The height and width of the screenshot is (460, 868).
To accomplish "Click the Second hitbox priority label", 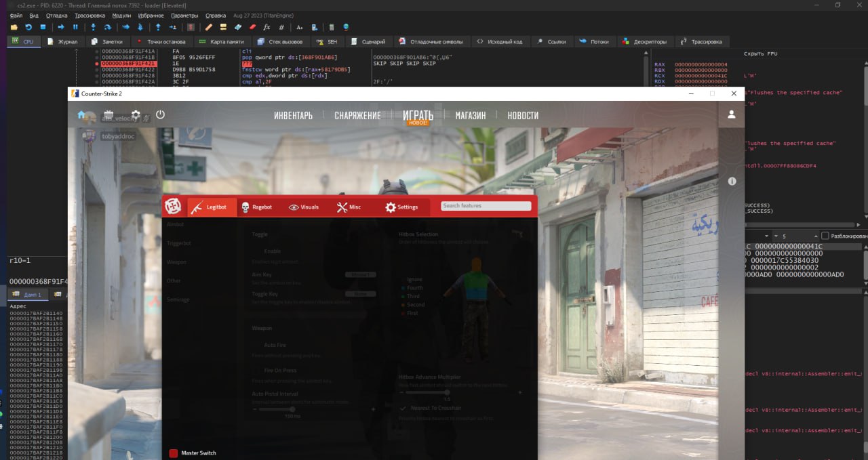I will pyautogui.click(x=416, y=305).
